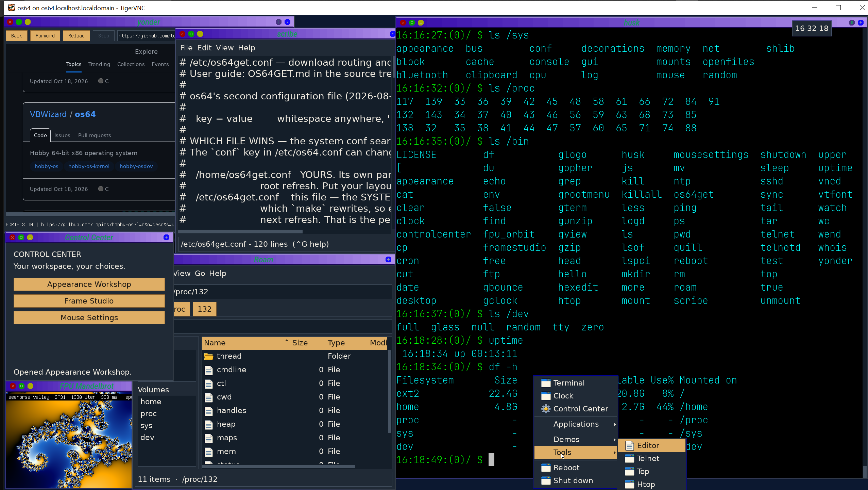The height and width of the screenshot is (490, 868).
Task: Start Telnet from the Tools submenu
Action: 651,458
